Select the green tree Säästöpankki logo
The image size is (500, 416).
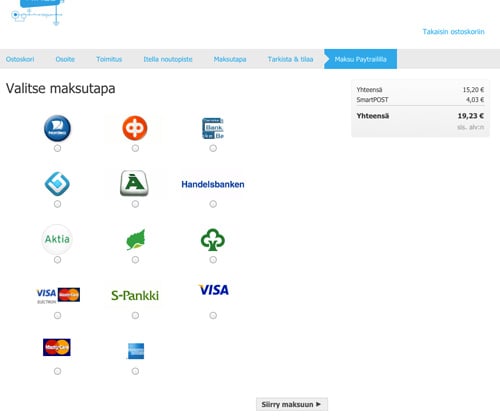tap(213, 239)
